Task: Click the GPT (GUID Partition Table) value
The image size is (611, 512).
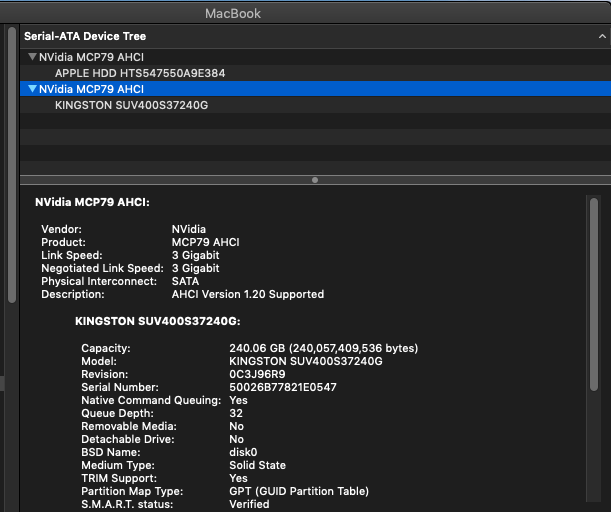Action: [299, 491]
